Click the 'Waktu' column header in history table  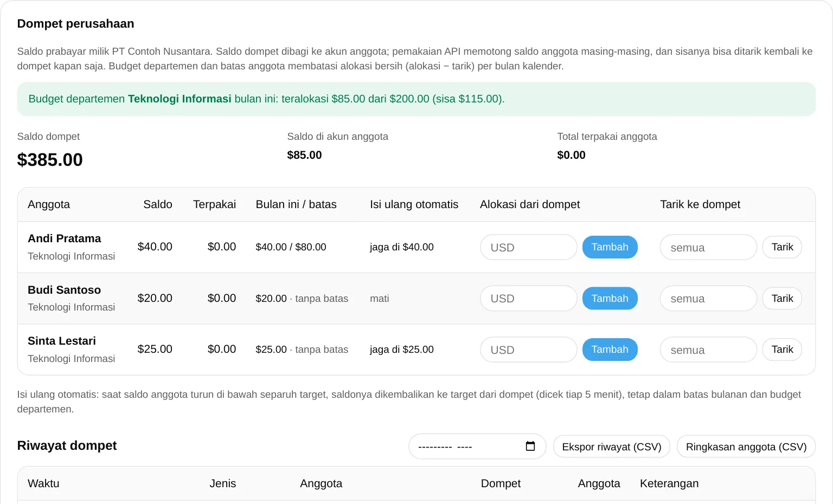(x=43, y=483)
